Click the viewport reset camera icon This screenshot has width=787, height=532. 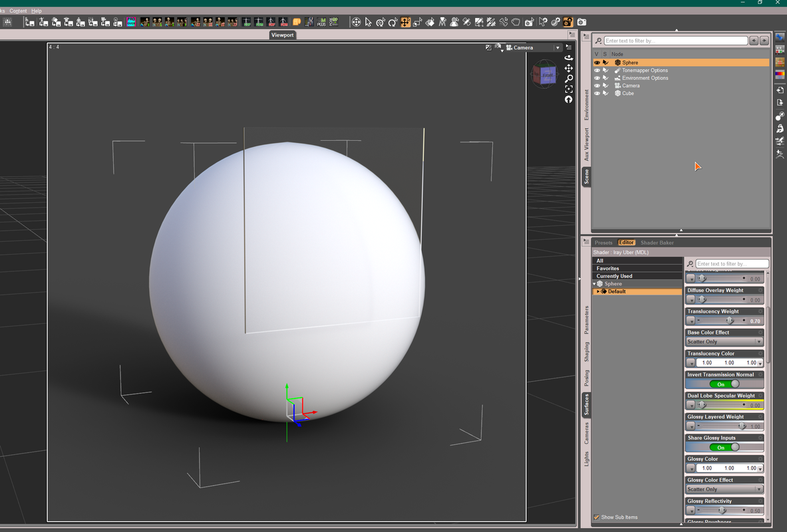click(x=569, y=99)
